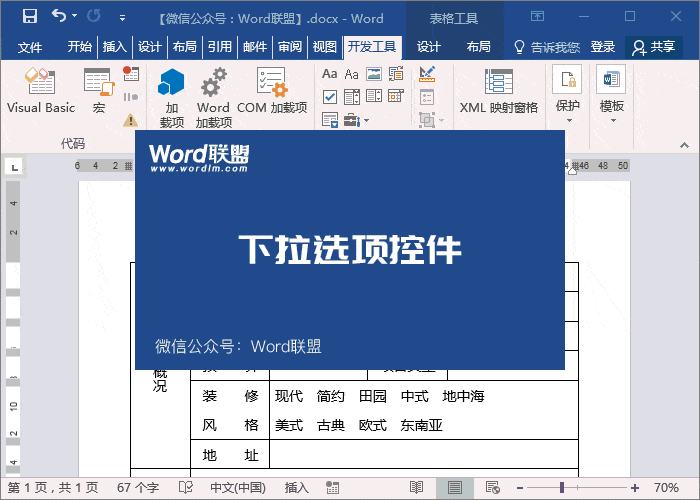
Task: Click the 地中海 text in table
Action: tap(463, 396)
